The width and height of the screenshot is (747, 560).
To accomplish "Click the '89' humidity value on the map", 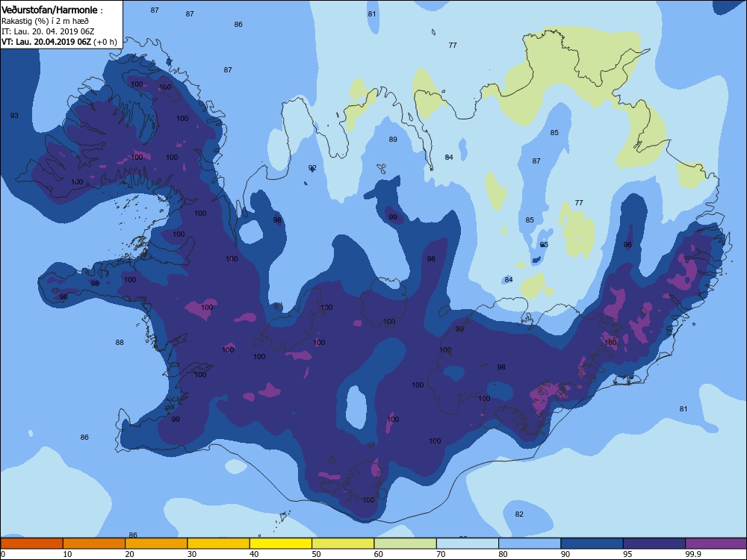I will tap(393, 140).
